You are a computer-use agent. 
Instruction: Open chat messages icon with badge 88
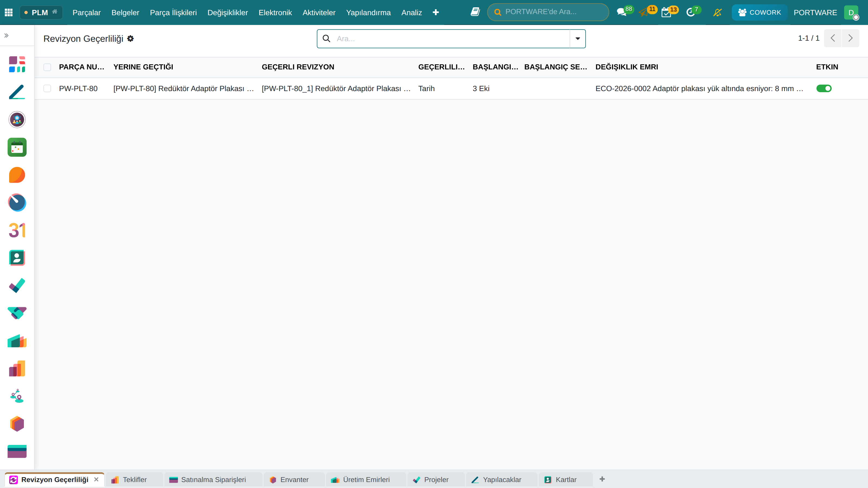tap(622, 12)
